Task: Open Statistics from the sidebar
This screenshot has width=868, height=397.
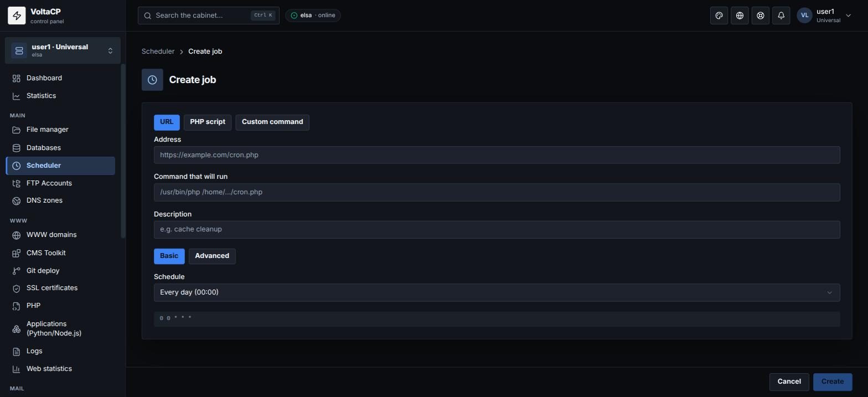Action: [60, 96]
